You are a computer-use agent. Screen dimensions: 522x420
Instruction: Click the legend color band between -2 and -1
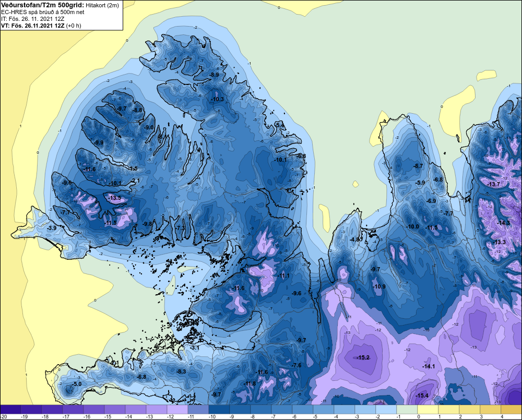pyautogui.click(x=386, y=409)
